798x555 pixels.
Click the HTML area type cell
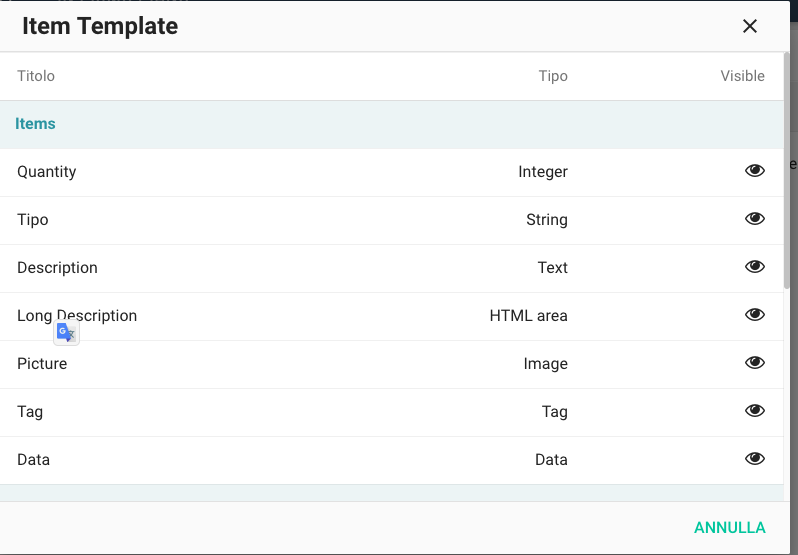pos(528,316)
